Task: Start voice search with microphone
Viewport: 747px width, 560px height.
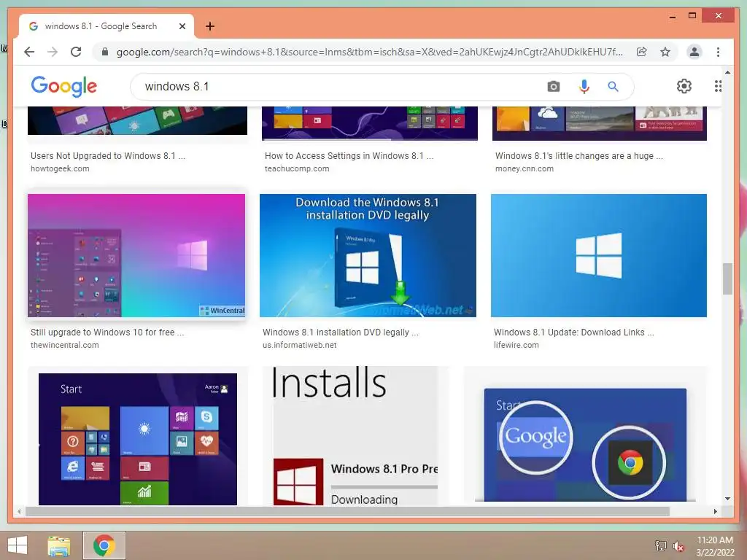Action: 584,87
